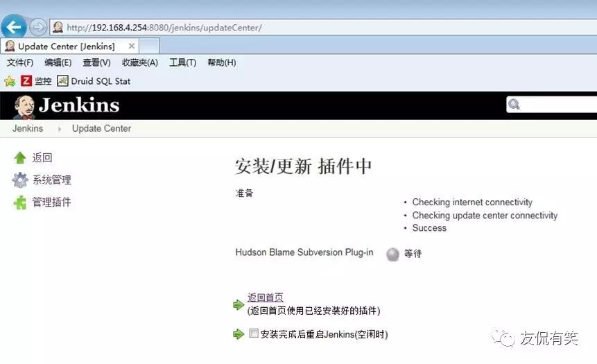Click the Jenkins butler logo in header
Viewport: 597px width, 364px height.
tap(24, 107)
